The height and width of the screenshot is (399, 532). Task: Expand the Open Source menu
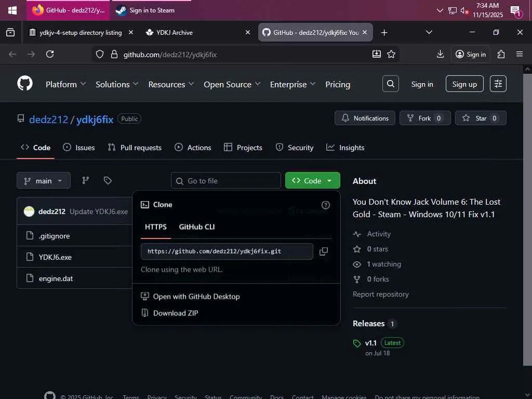pos(232,85)
